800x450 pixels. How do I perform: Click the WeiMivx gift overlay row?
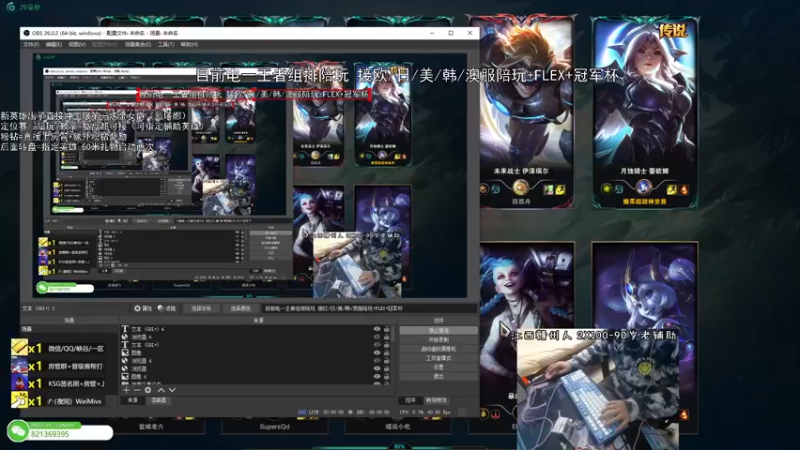click(58, 401)
